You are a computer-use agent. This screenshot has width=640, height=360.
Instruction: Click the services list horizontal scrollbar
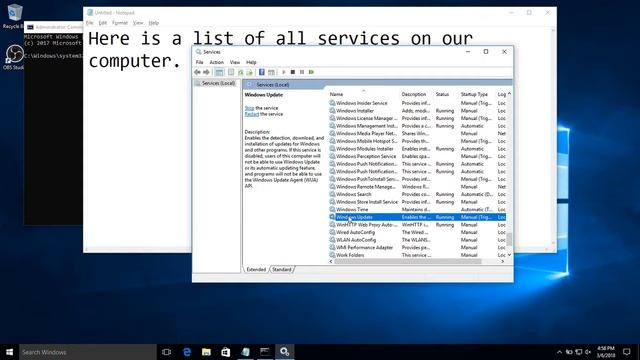pos(408,262)
